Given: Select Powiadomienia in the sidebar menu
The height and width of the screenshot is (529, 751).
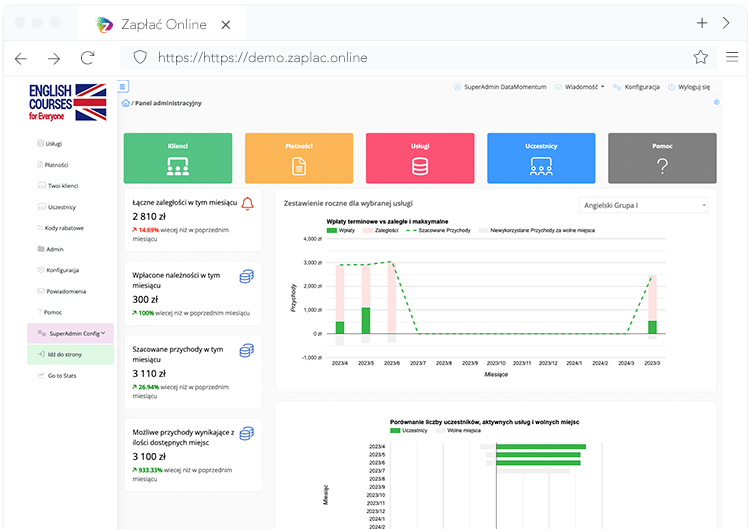Looking at the screenshot, I should coord(67,291).
